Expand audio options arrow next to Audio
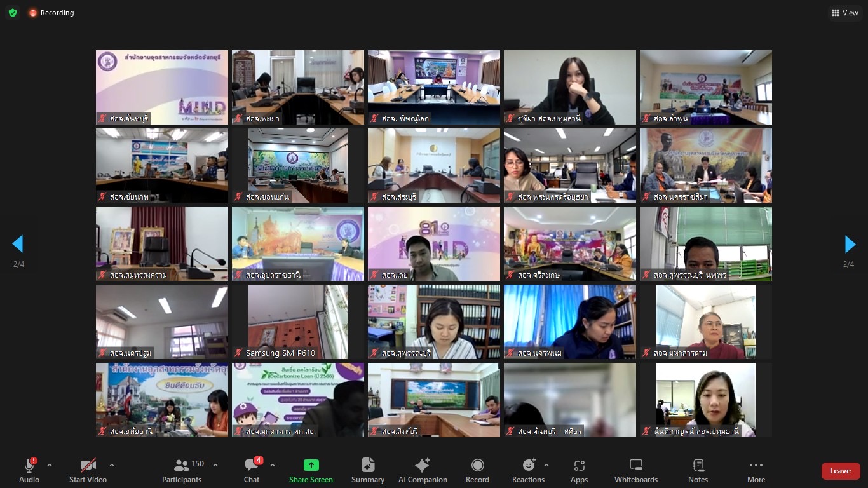 pos(50,465)
